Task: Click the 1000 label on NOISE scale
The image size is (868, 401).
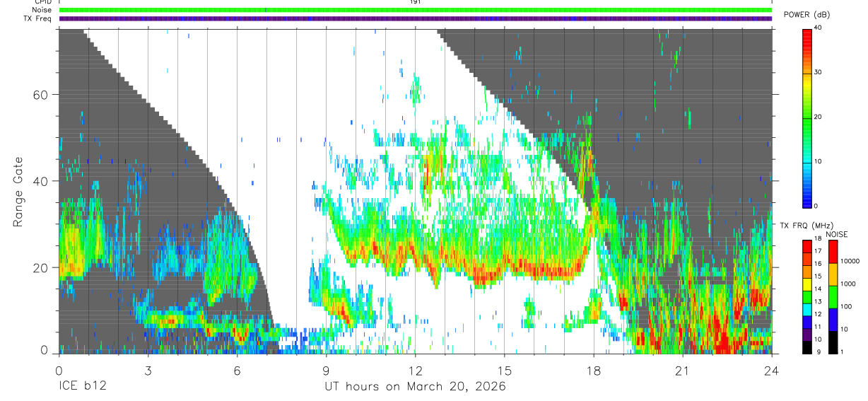Action: [x=850, y=284]
